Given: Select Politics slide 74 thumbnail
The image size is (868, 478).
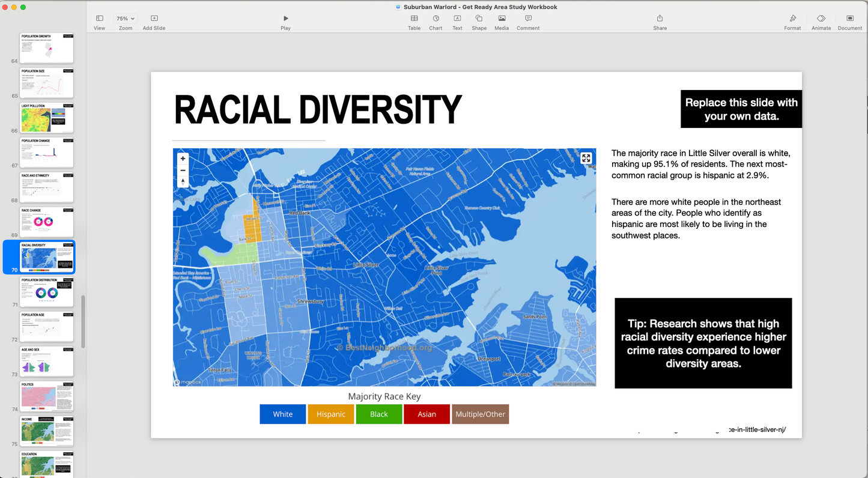Looking at the screenshot, I should click(x=47, y=396).
